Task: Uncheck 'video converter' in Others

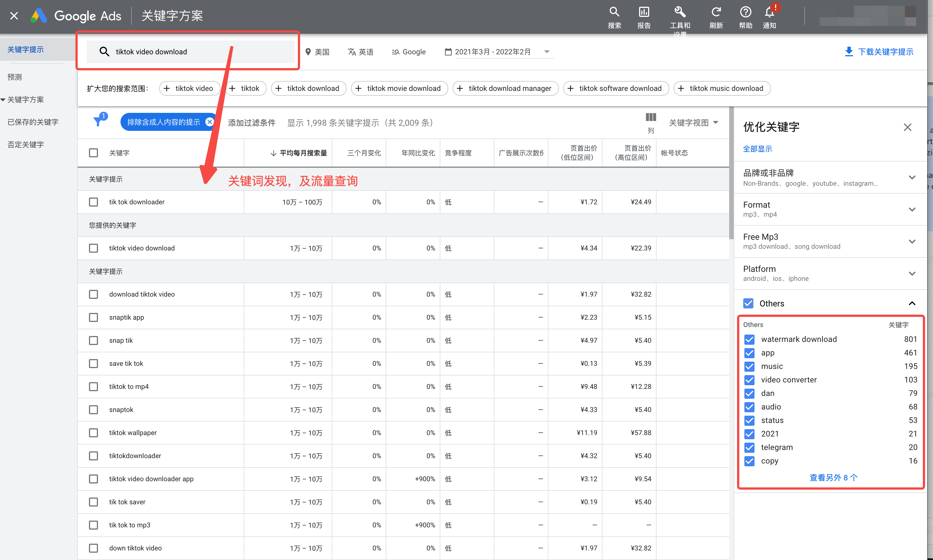Action: [749, 380]
